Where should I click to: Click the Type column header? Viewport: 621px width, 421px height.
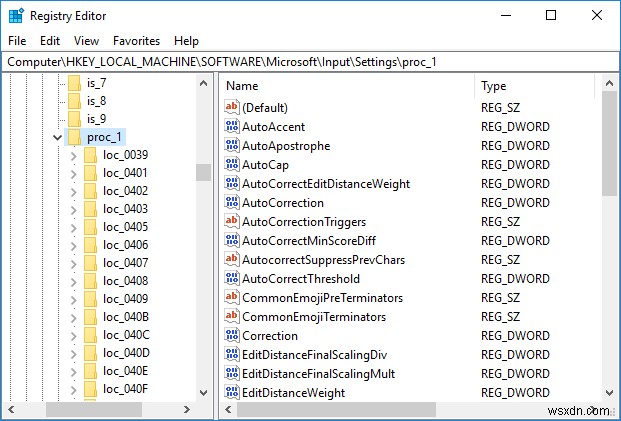coord(537,86)
